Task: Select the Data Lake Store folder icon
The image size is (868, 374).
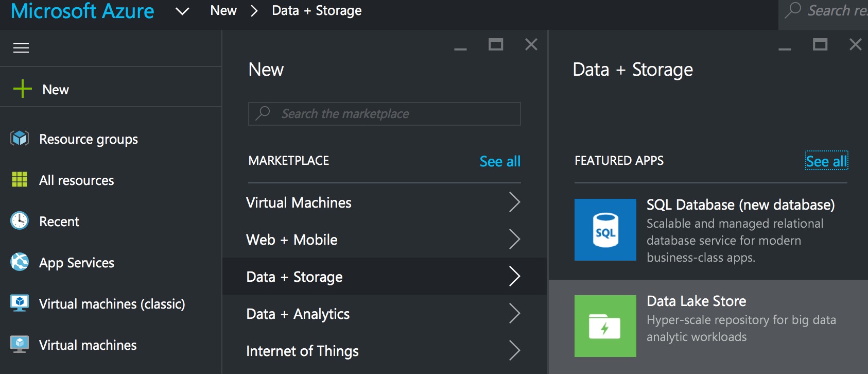Action: [x=605, y=326]
